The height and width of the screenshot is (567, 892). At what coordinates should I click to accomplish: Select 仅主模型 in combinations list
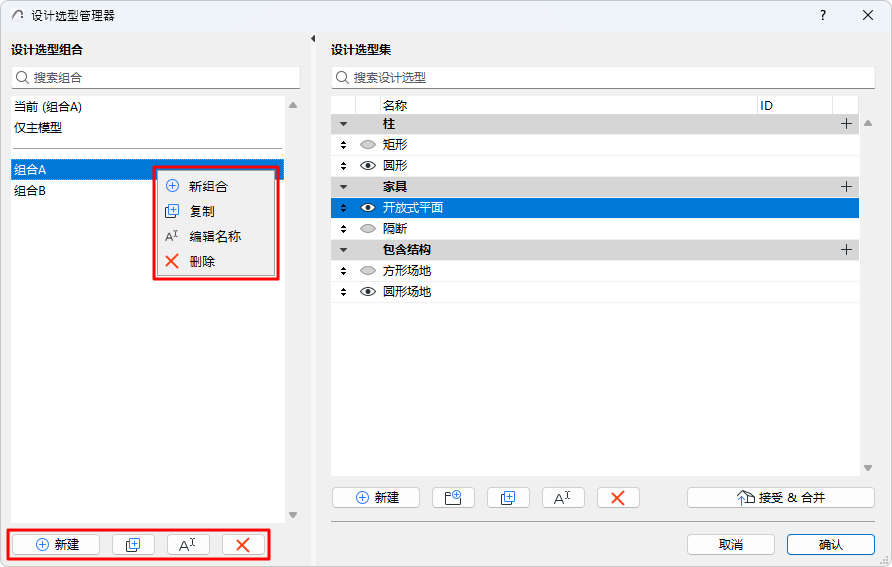click(x=38, y=128)
